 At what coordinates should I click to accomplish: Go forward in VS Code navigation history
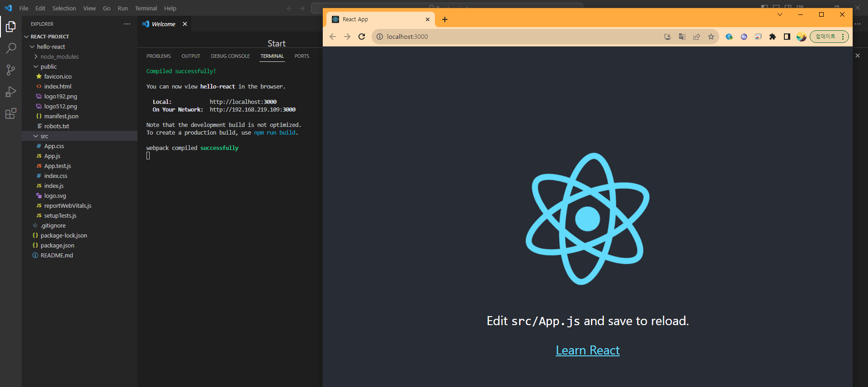(302, 8)
